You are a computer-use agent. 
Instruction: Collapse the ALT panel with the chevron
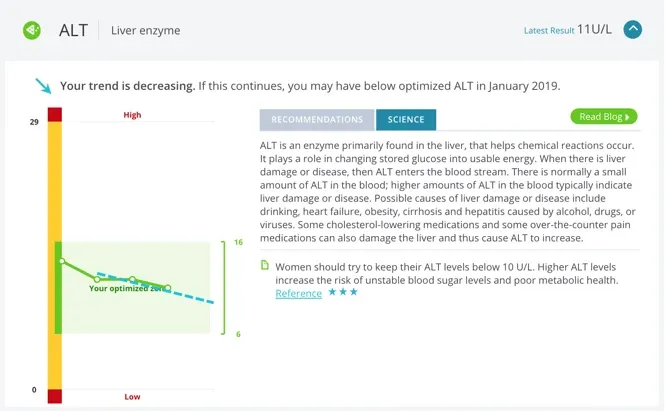coord(632,30)
